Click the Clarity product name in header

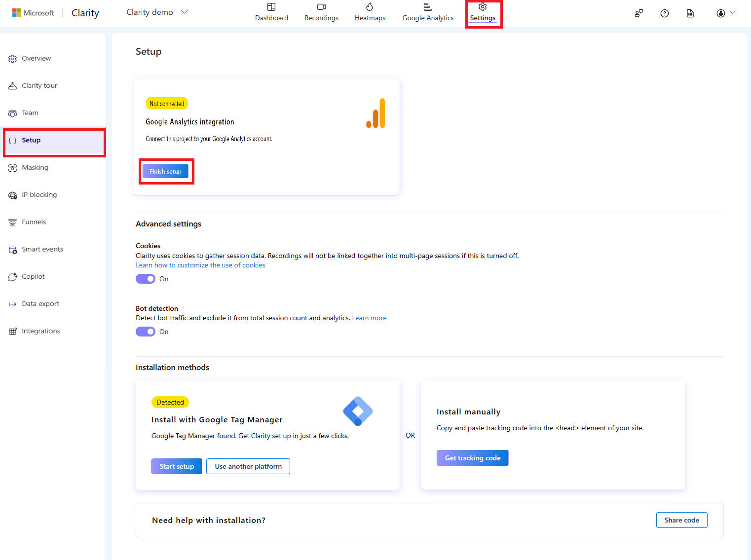coord(85,13)
